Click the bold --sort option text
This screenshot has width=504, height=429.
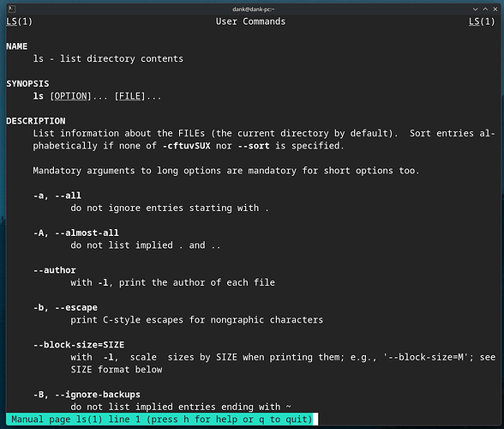(254, 146)
